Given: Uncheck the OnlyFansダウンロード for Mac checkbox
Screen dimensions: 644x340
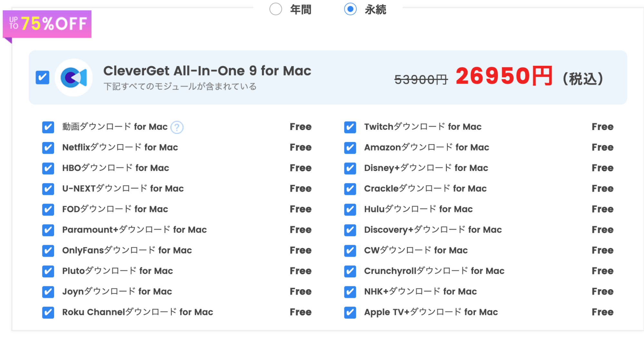Looking at the screenshot, I should coord(48,251).
